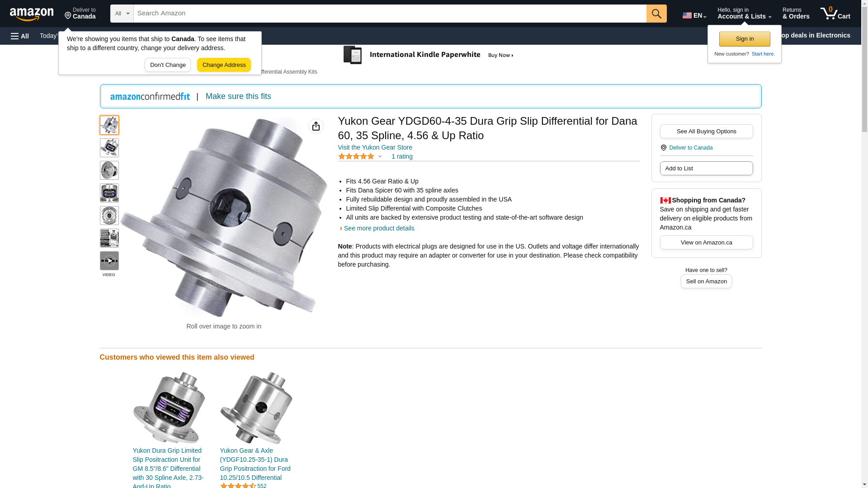
Task: Click the search magnifier Go button
Action: (x=656, y=14)
